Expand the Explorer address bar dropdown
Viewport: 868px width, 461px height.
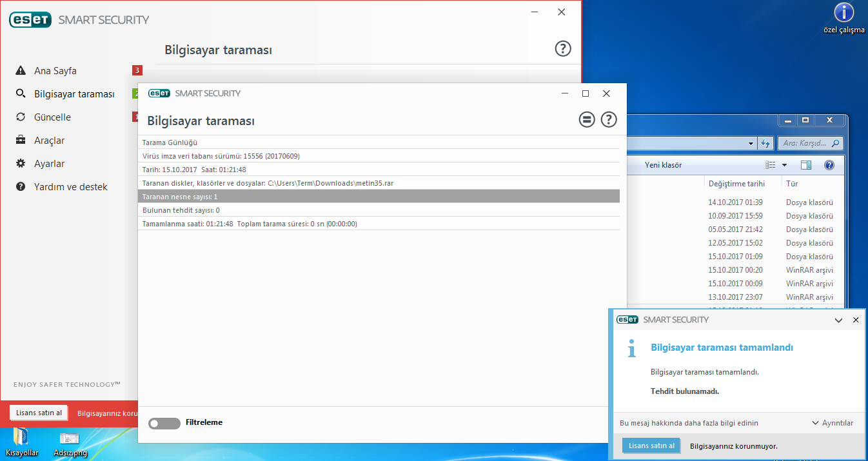[x=751, y=143]
